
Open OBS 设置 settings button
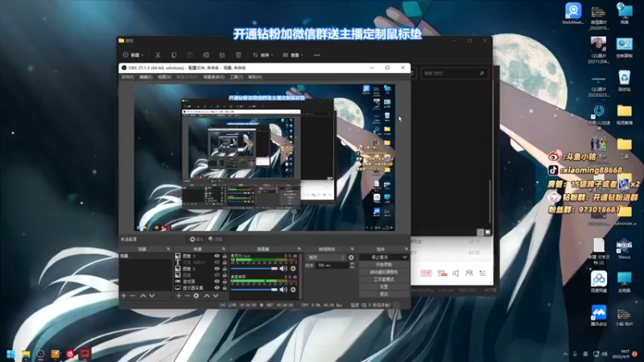[x=384, y=286]
